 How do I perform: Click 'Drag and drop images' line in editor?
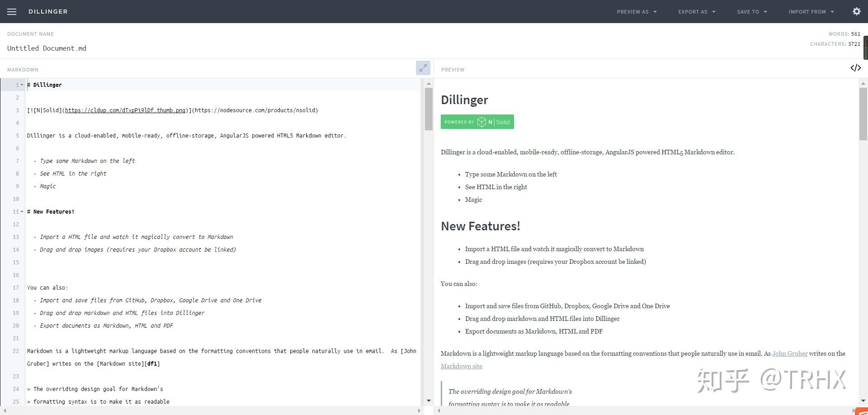pos(135,250)
